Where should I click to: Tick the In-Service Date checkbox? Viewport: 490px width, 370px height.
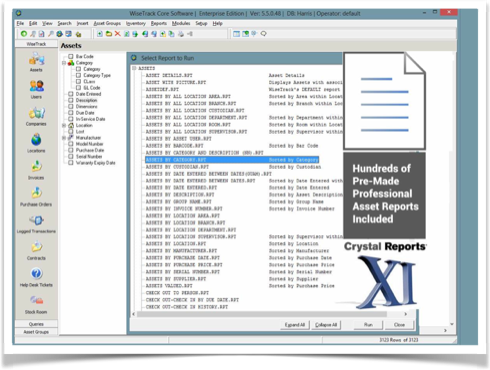(x=71, y=119)
